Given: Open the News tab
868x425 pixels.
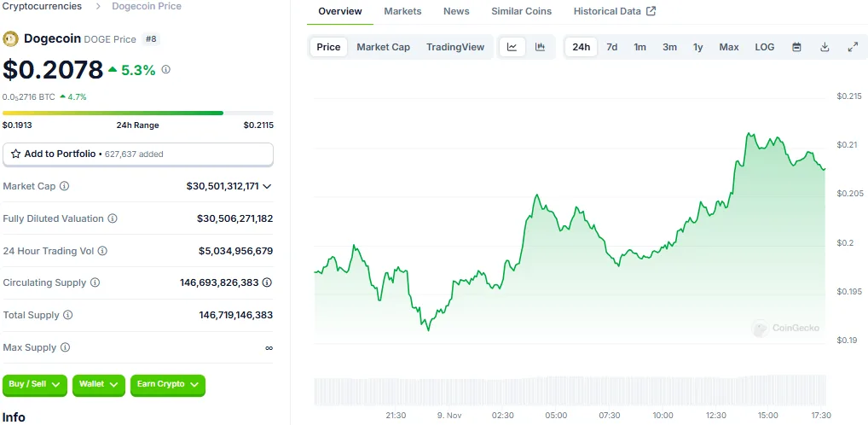Looking at the screenshot, I should [x=456, y=11].
